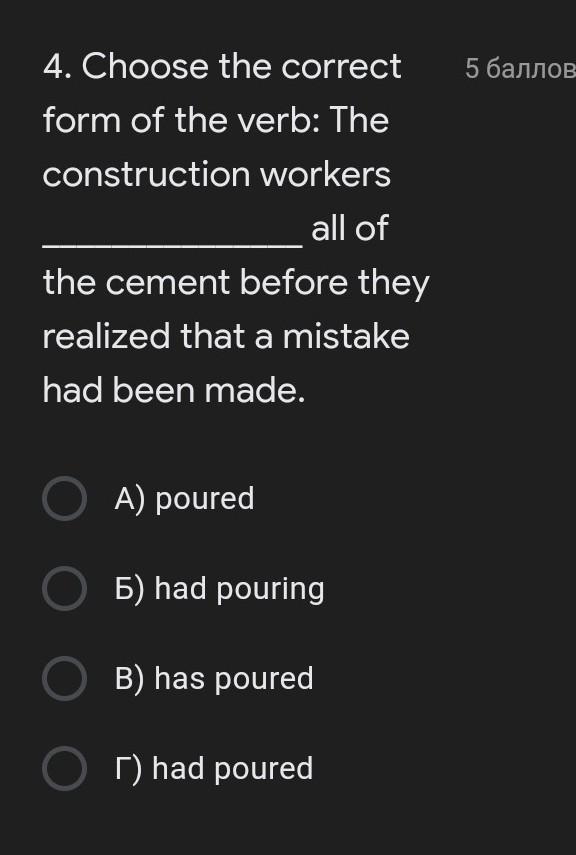The width and height of the screenshot is (576, 855).
Task: Click the words 'construction workers'
Action: point(217,175)
